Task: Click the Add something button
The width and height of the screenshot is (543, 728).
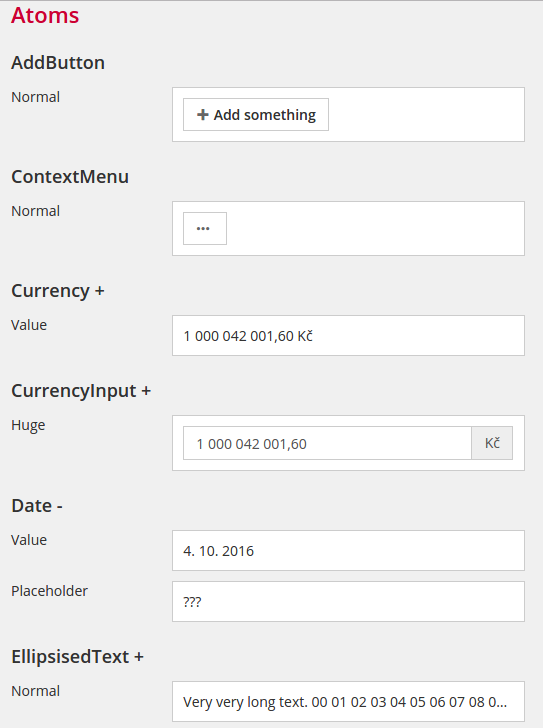Action: [x=256, y=115]
